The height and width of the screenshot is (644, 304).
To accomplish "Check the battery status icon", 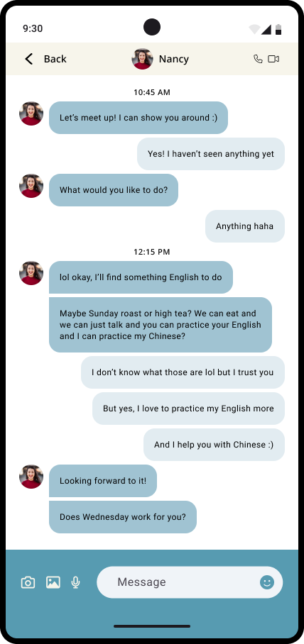I will (278, 29).
